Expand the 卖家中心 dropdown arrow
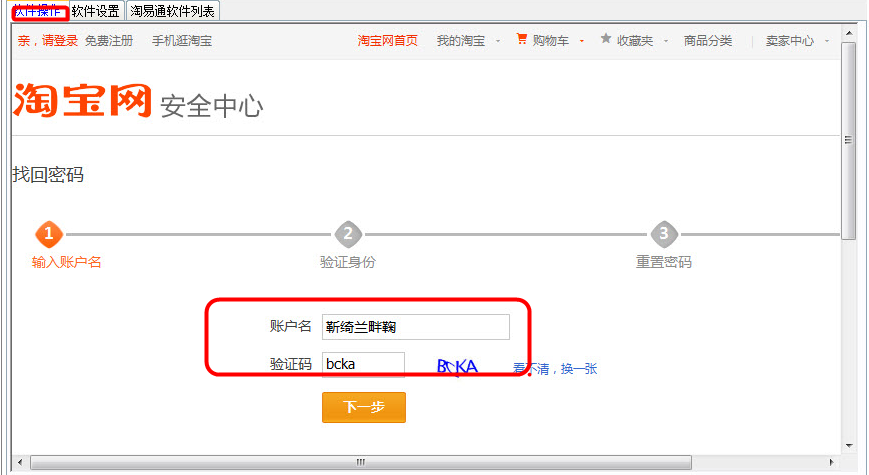 pos(827,41)
